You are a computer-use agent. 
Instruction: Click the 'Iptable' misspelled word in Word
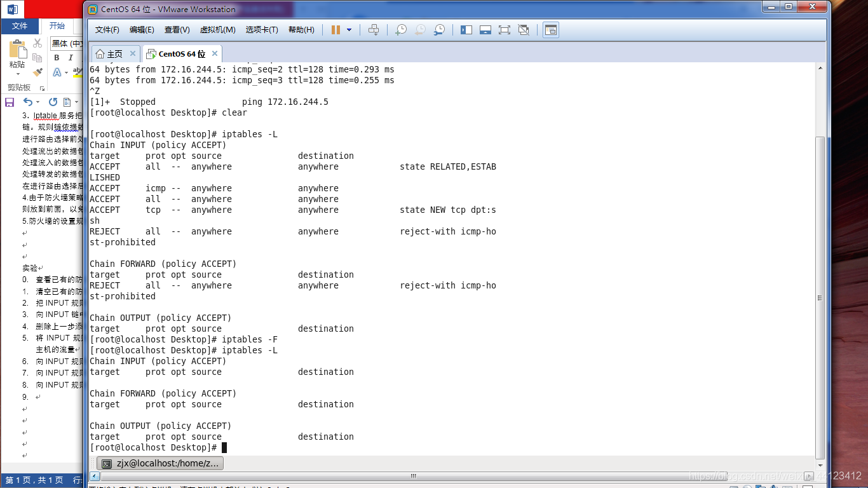click(45, 116)
